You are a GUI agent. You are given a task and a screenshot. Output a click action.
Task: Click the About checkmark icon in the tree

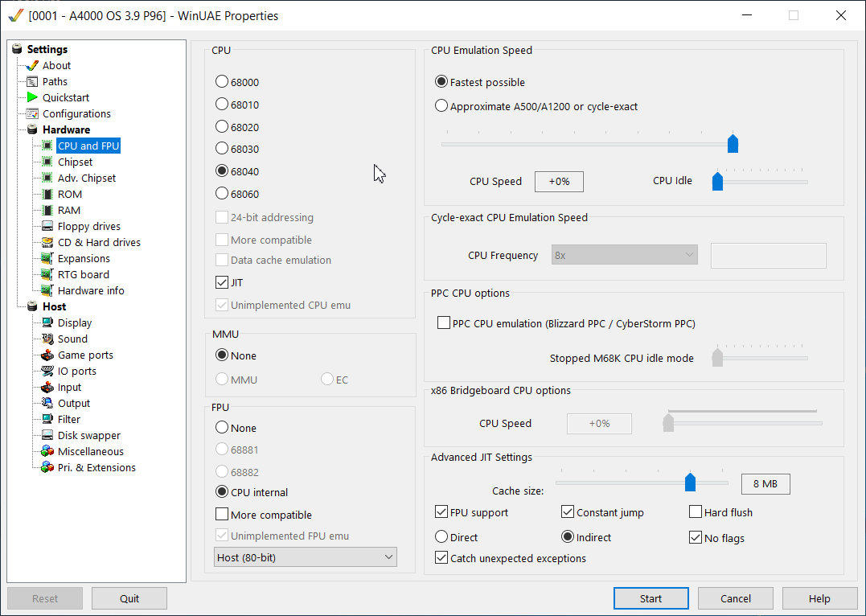click(32, 65)
